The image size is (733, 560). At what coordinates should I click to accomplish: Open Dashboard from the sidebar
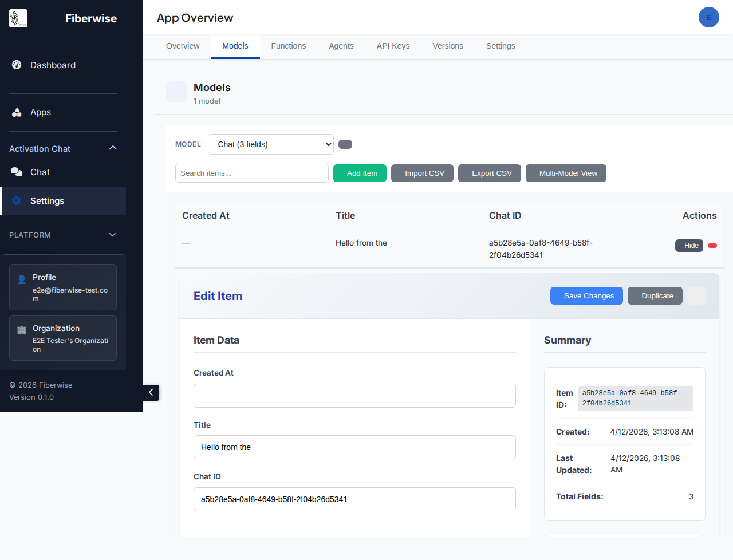[53, 65]
